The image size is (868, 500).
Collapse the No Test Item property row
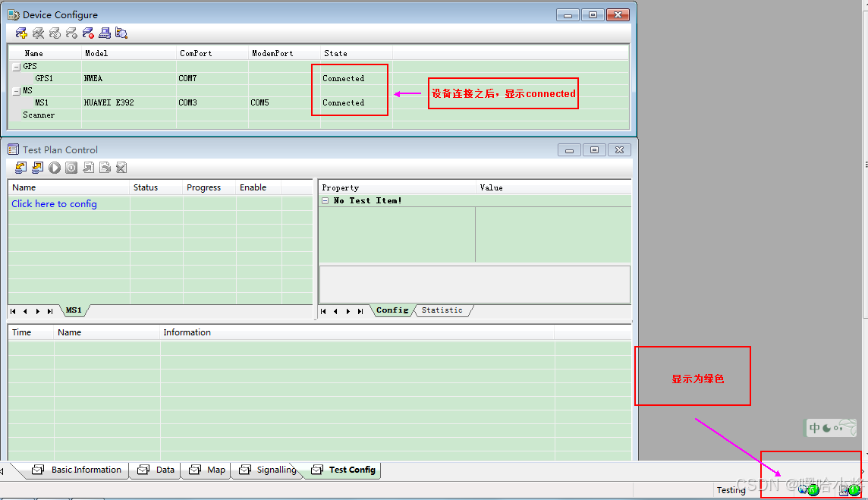click(x=327, y=200)
